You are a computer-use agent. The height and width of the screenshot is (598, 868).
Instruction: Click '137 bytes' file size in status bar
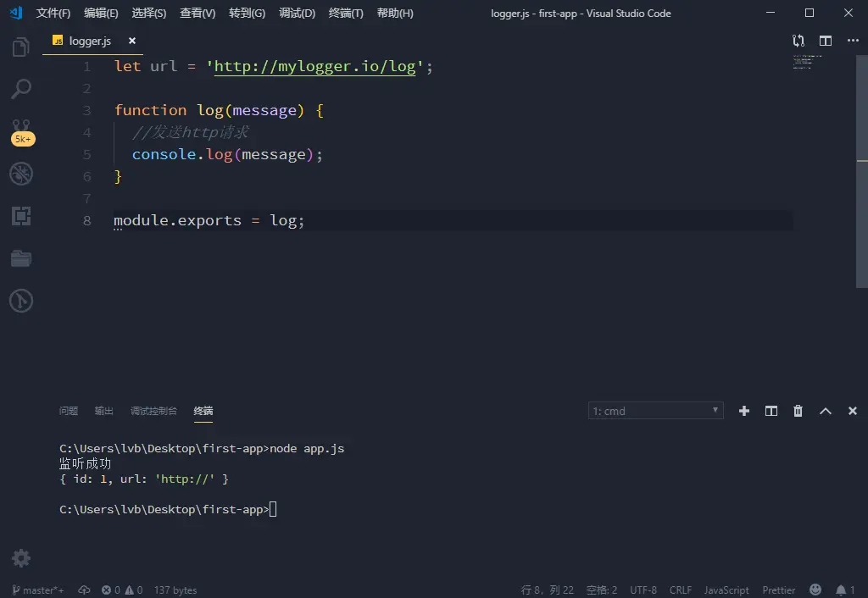[x=175, y=590]
